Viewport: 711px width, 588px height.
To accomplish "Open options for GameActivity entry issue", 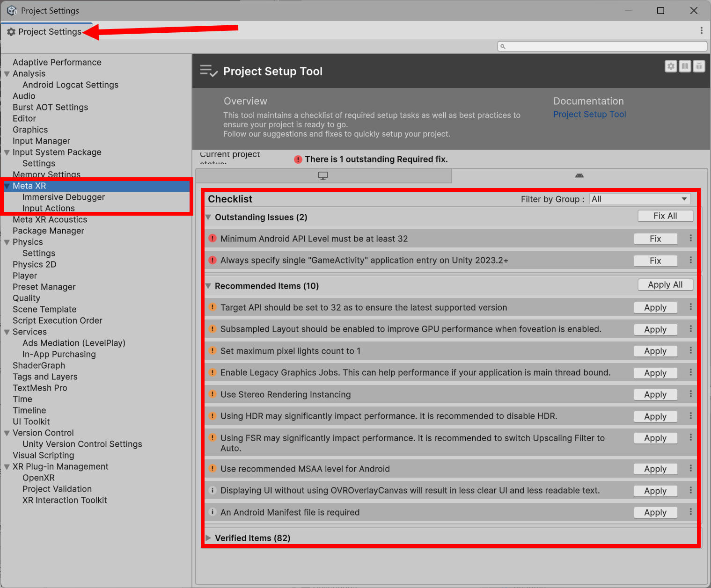I will (x=690, y=260).
